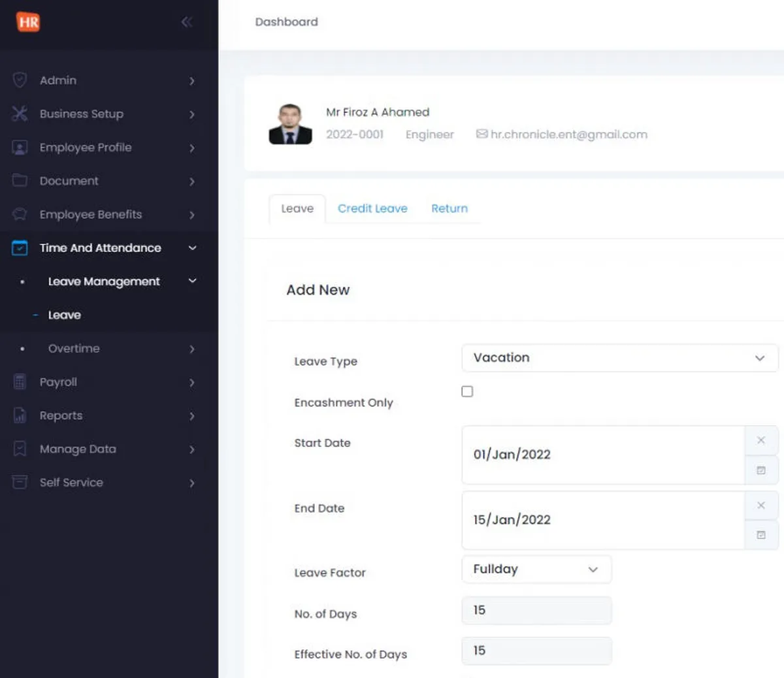Open the End Date calendar picker icon
The height and width of the screenshot is (678, 784).
(x=760, y=535)
